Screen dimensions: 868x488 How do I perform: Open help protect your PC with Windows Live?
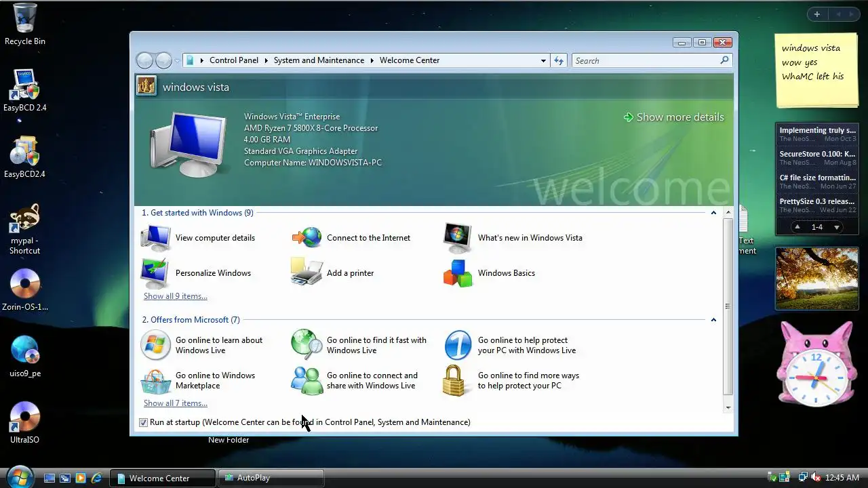coord(509,345)
